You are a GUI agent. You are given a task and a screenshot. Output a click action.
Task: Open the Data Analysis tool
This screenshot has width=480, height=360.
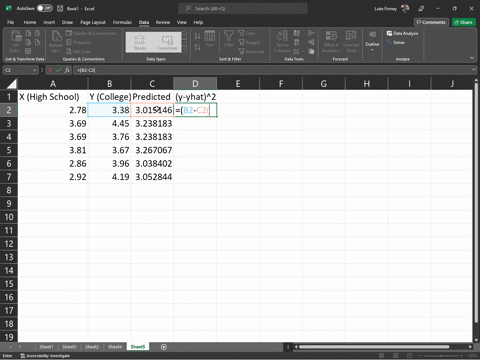(402, 33)
